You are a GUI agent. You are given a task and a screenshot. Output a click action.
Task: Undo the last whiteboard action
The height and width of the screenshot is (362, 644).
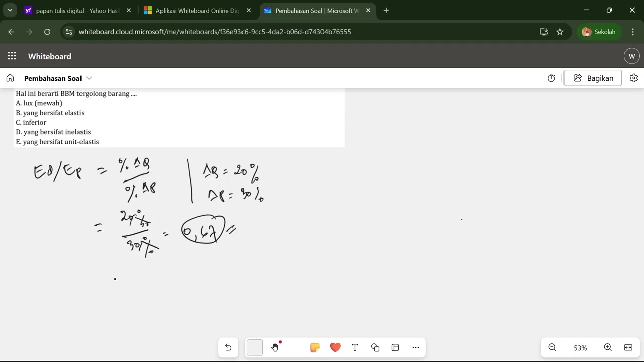(x=228, y=347)
